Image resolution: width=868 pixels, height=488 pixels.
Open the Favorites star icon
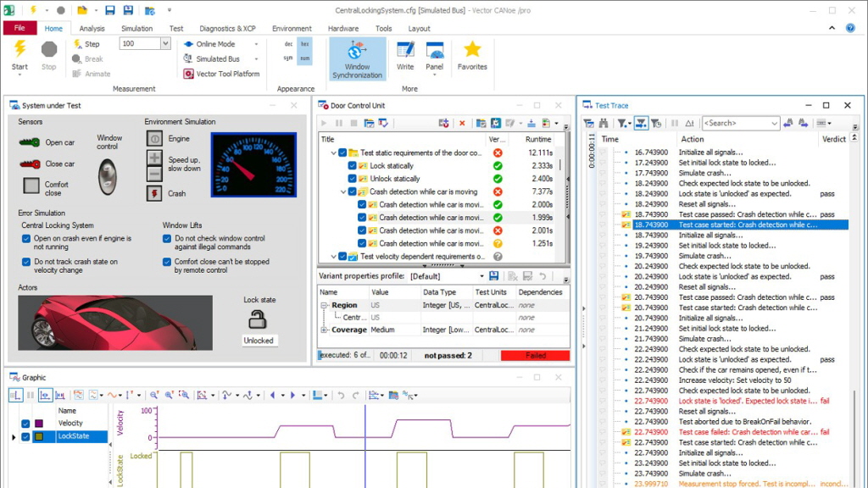472,50
